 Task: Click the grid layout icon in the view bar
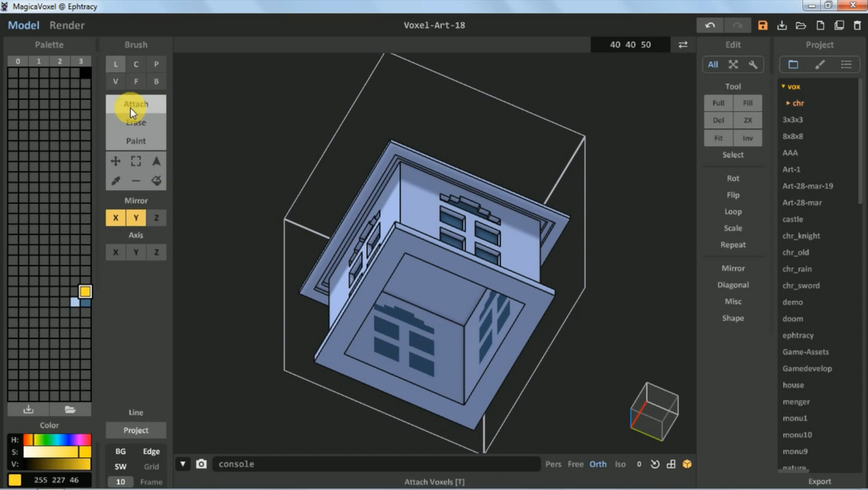click(671, 464)
